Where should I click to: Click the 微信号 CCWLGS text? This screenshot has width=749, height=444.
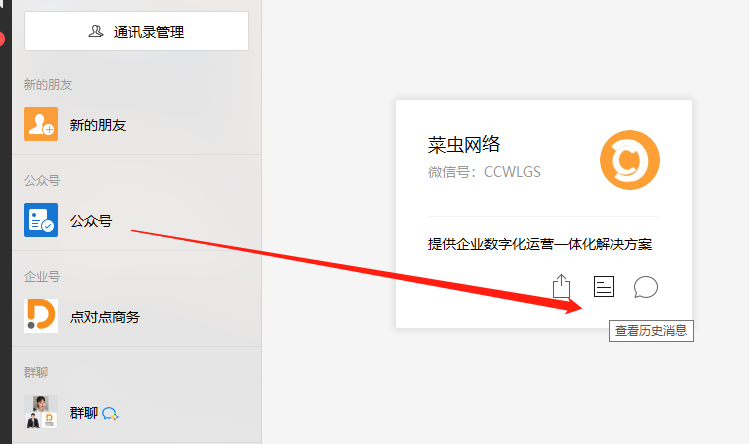[x=484, y=172]
